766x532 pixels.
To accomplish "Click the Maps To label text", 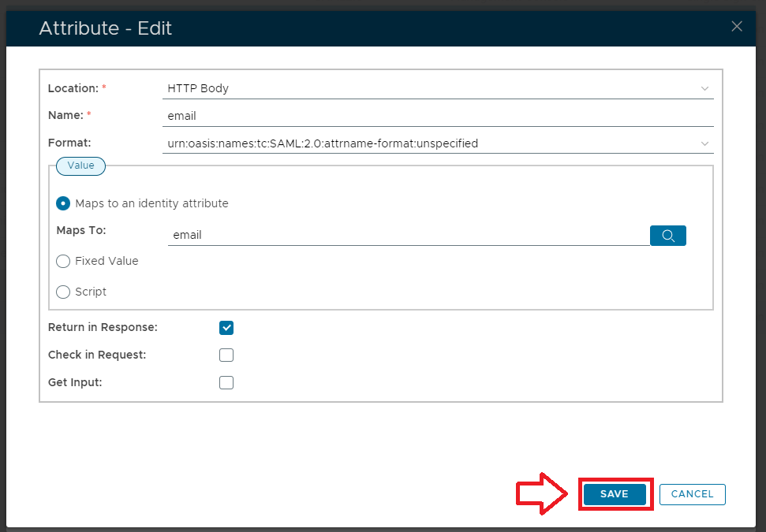I will [81, 231].
